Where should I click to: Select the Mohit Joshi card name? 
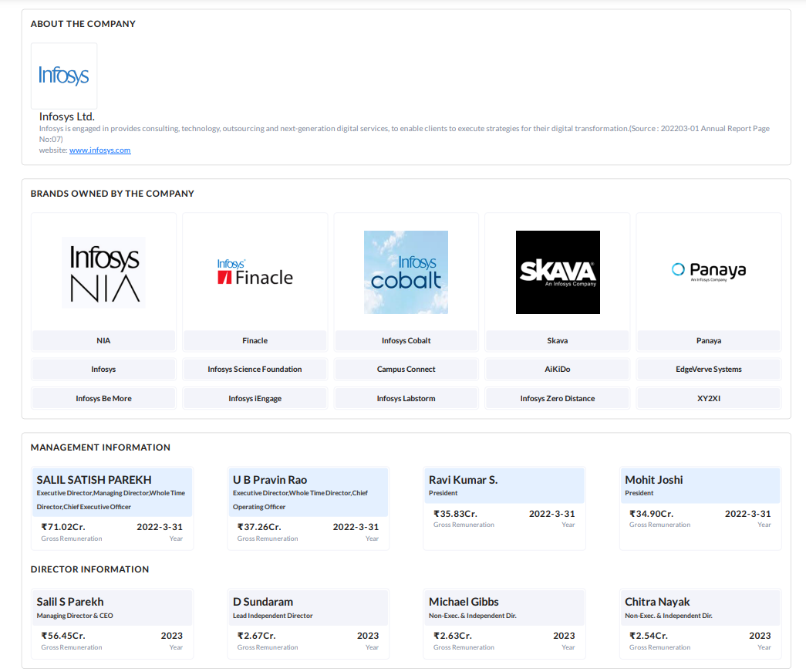(x=654, y=480)
